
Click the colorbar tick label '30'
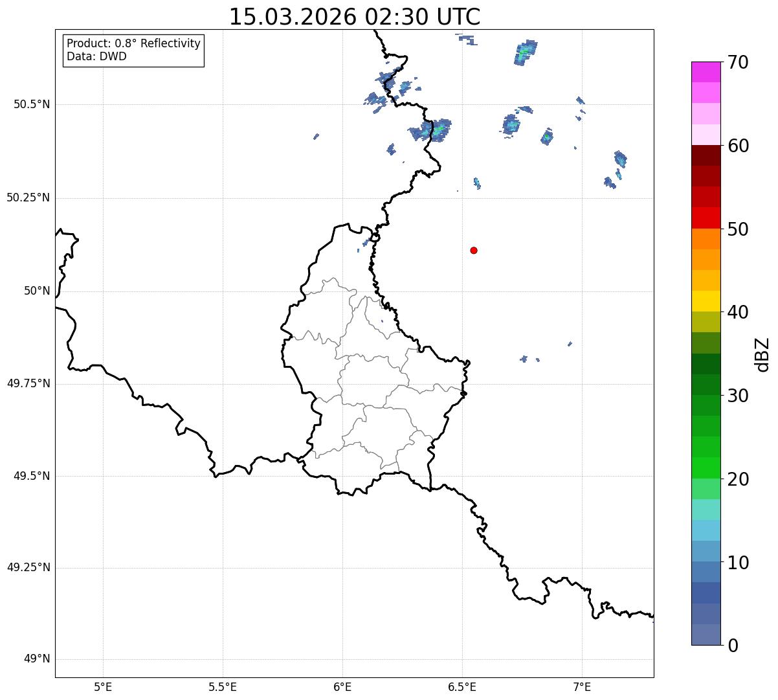tap(739, 396)
